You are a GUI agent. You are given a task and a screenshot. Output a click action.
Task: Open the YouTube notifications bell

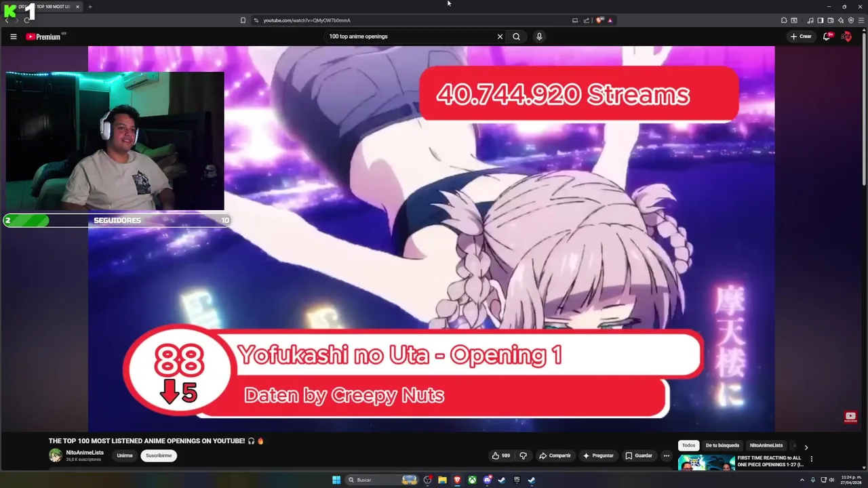[827, 37]
